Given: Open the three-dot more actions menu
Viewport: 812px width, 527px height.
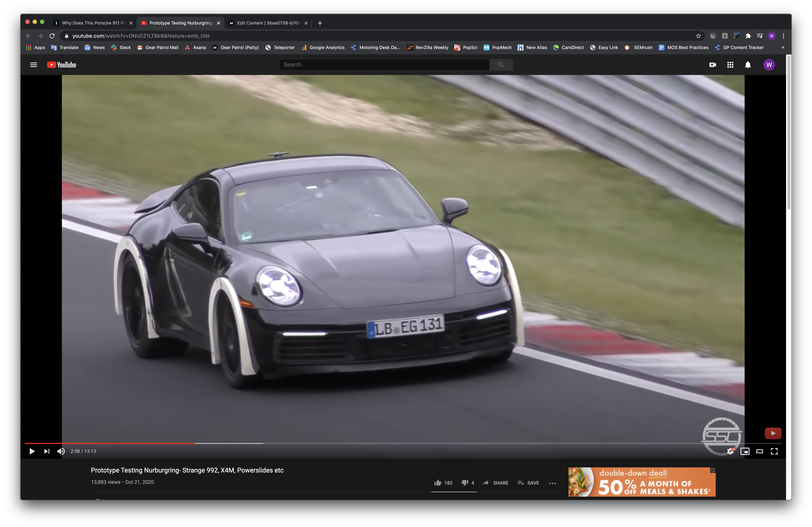Looking at the screenshot, I should 552,483.
